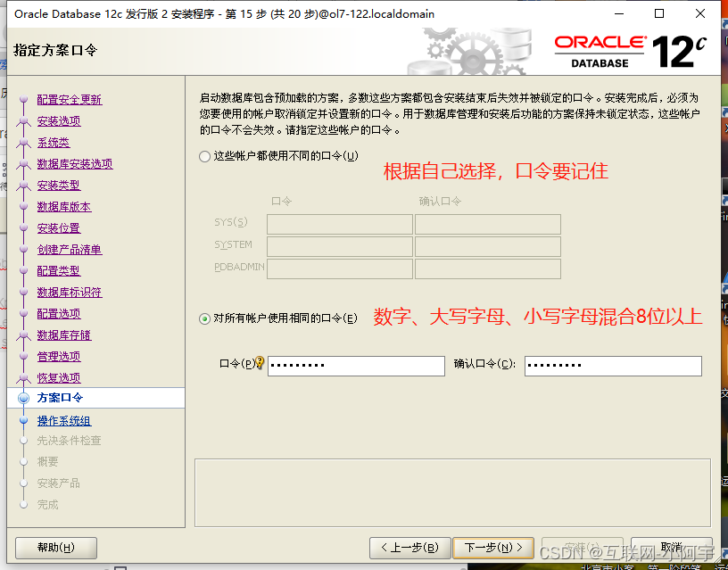
Task: Go to 数据库标识符 step
Action: pos(70,292)
